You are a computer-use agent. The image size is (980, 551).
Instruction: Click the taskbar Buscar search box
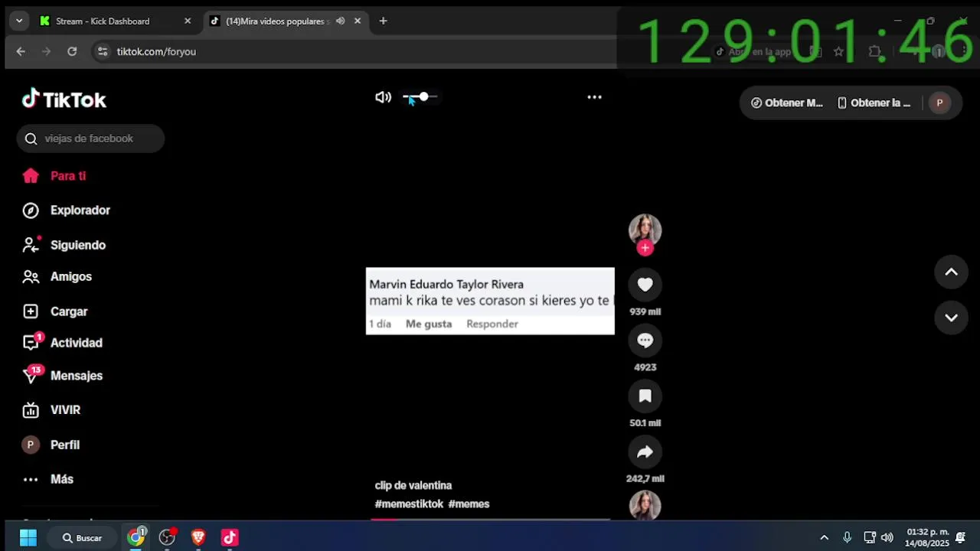pos(83,538)
